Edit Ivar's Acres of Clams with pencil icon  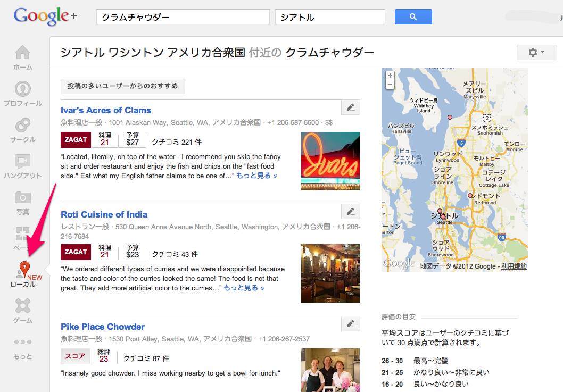(351, 107)
